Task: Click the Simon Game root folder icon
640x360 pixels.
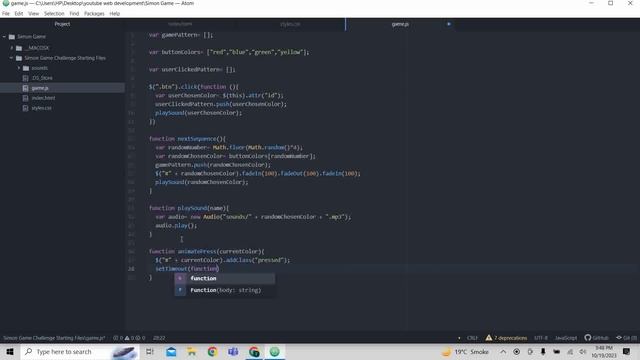Action: 12,37
